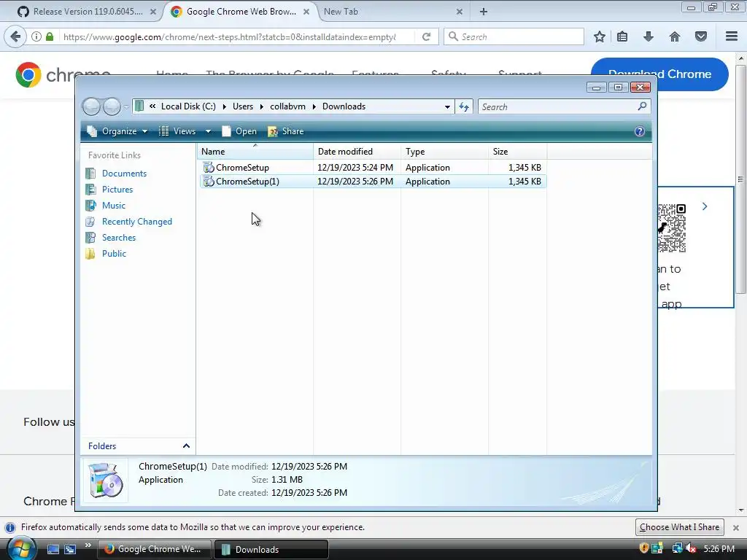Click the muted volume icon in system tray
Screen dimensions: 747x560
point(692,548)
